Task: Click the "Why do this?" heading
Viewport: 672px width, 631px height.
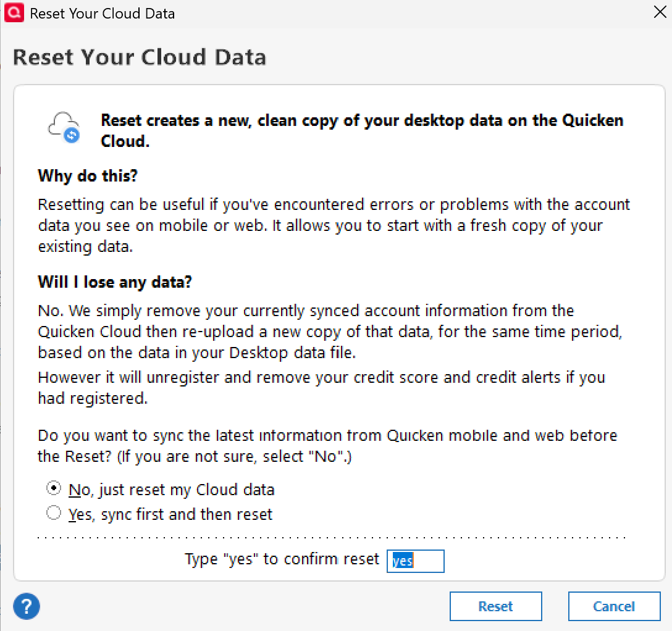Action: click(x=88, y=175)
